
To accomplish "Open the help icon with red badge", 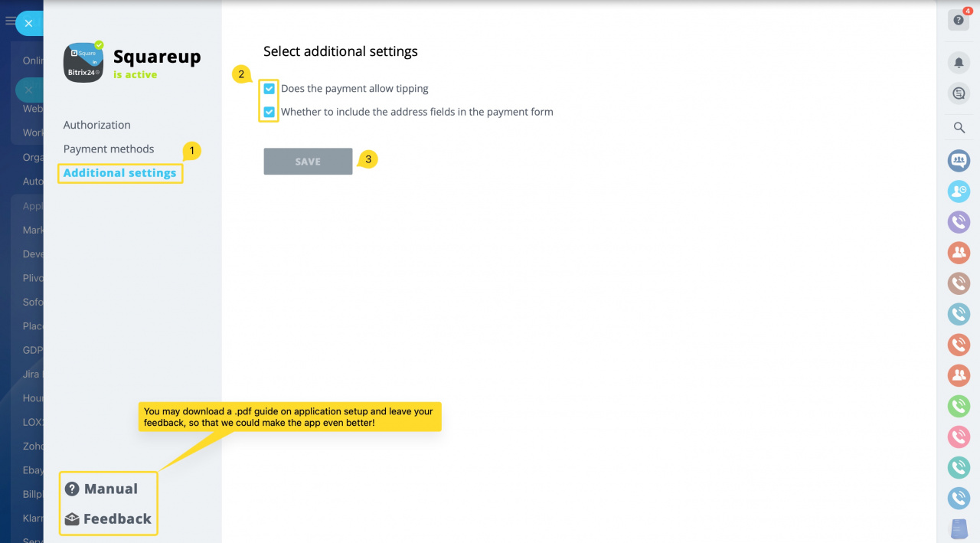I will (x=958, y=19).
